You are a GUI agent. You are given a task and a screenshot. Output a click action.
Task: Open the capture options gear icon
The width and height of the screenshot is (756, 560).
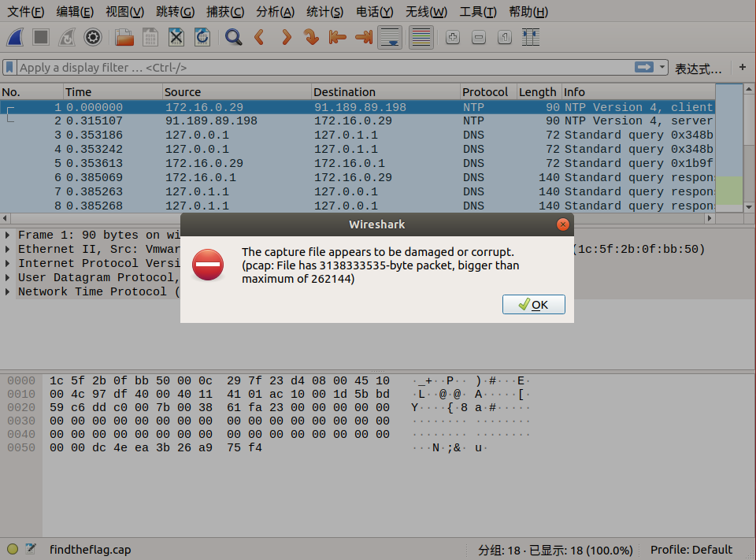(93, 37)
